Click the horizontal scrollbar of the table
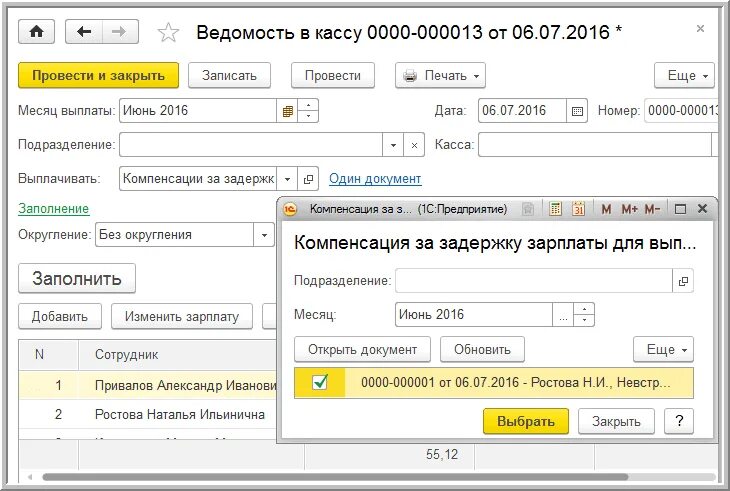 click(x=334, y=477)
